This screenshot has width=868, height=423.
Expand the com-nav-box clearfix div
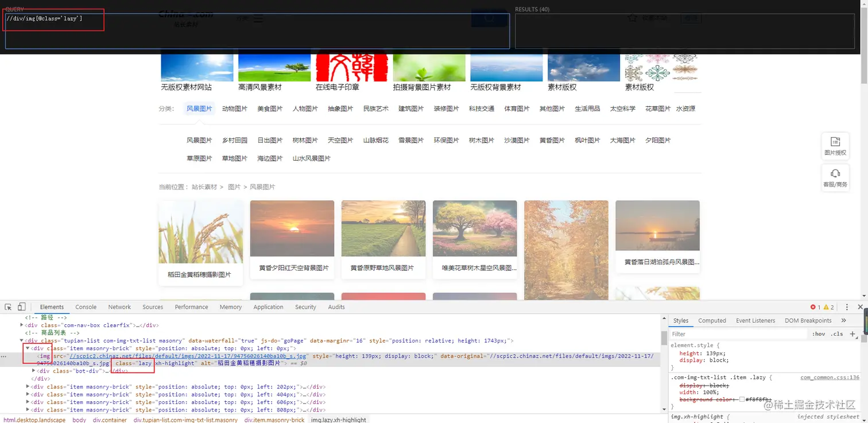(22, 325)
